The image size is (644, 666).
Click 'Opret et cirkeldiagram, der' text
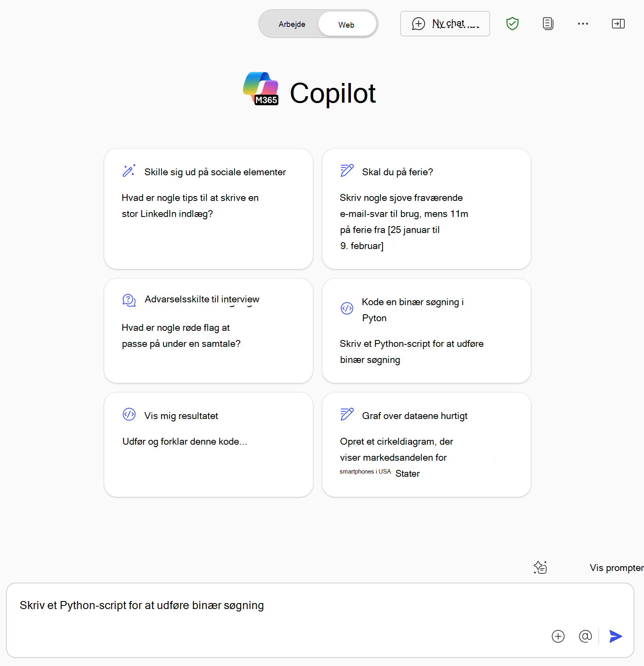[397, 441]
